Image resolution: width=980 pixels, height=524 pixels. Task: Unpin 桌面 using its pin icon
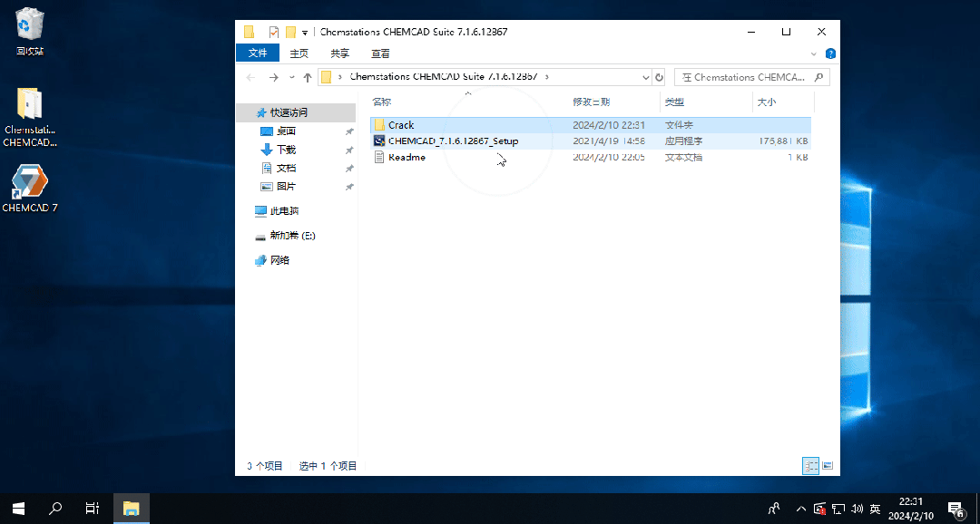click(349, 131)
